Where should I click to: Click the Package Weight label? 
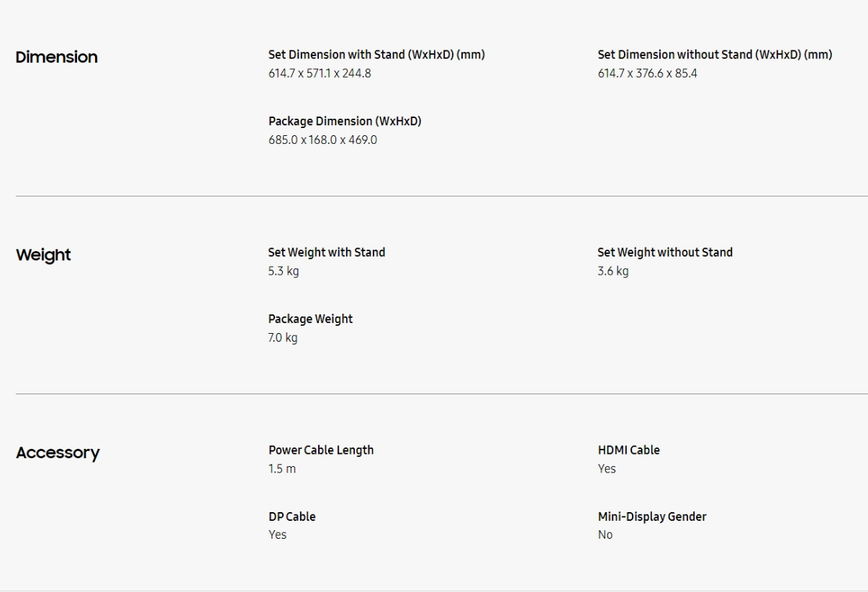[x=310, y=319]
